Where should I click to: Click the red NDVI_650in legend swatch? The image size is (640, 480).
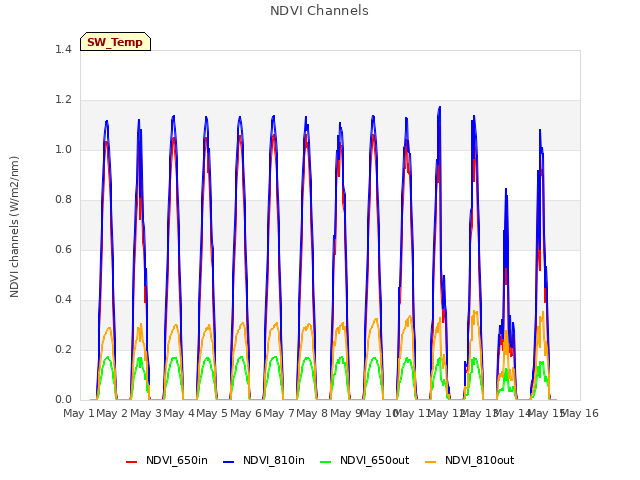tap(131, 462)
